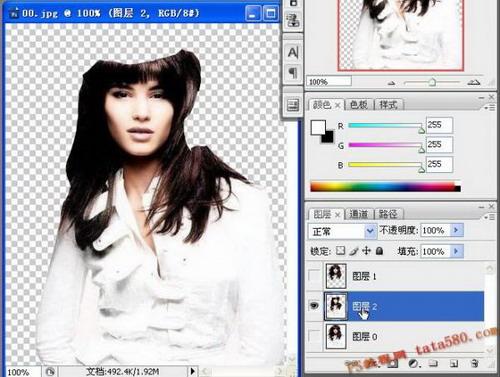Open the Paragraph panel icon
This screenshot has width=500, height=377.
293,72
